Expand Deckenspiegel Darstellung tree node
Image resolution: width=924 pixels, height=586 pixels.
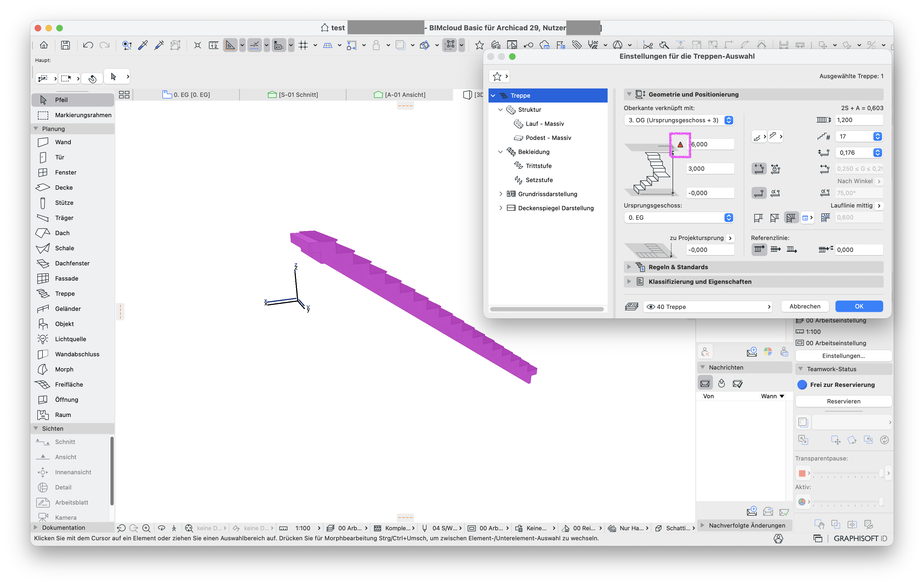click(x=500, y=208)
